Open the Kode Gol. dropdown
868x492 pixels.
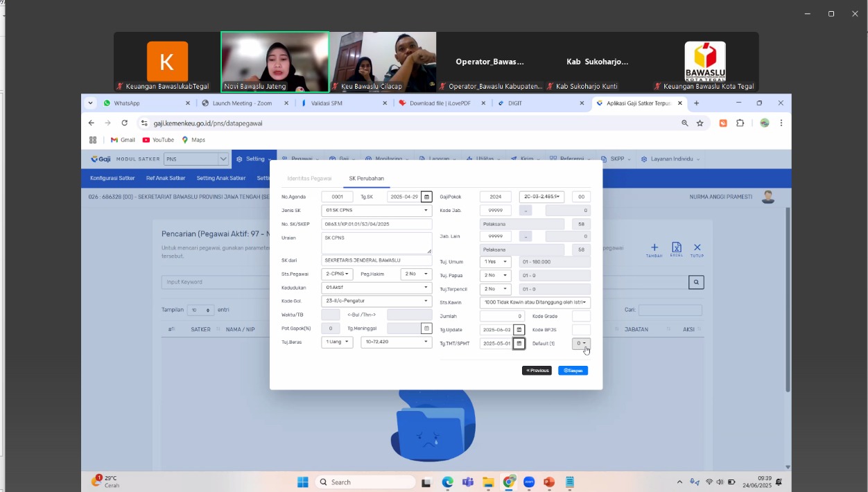376,301
